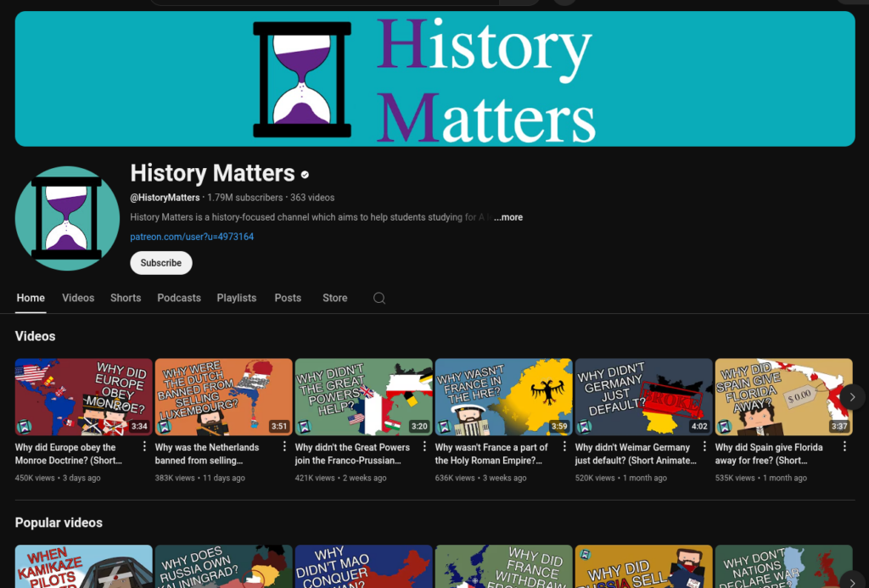The image size is (869, 588).
Task: Open the "Why did Russia sell" thumbnail
Action: coord(643,567)
